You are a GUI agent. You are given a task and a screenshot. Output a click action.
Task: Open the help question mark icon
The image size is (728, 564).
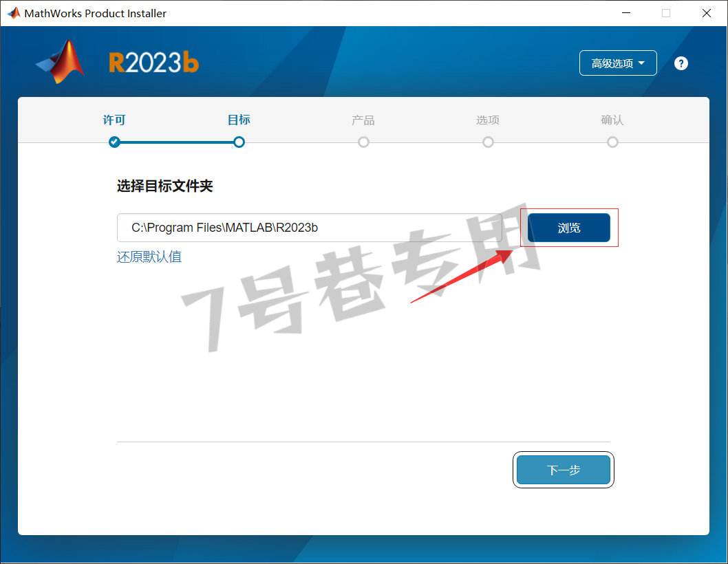pos(681,63)
